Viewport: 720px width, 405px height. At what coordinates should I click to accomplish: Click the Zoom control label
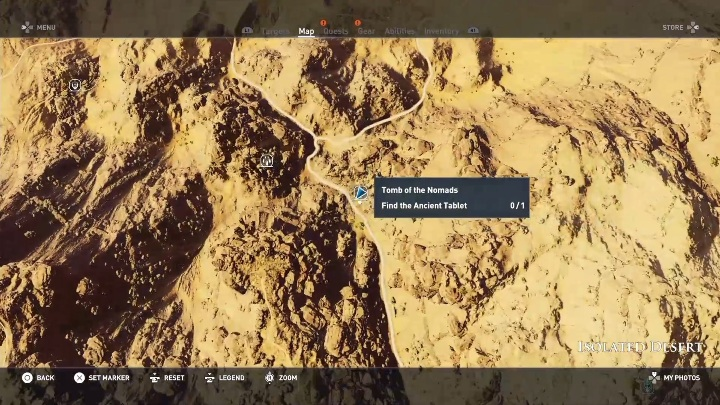click(x=288, y=377)
